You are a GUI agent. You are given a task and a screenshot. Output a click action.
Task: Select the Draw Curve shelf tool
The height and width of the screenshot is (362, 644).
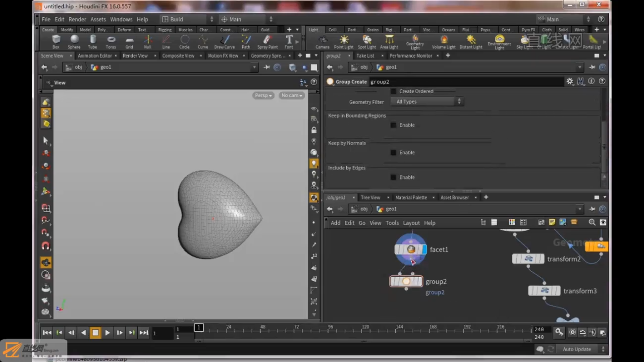224,42
